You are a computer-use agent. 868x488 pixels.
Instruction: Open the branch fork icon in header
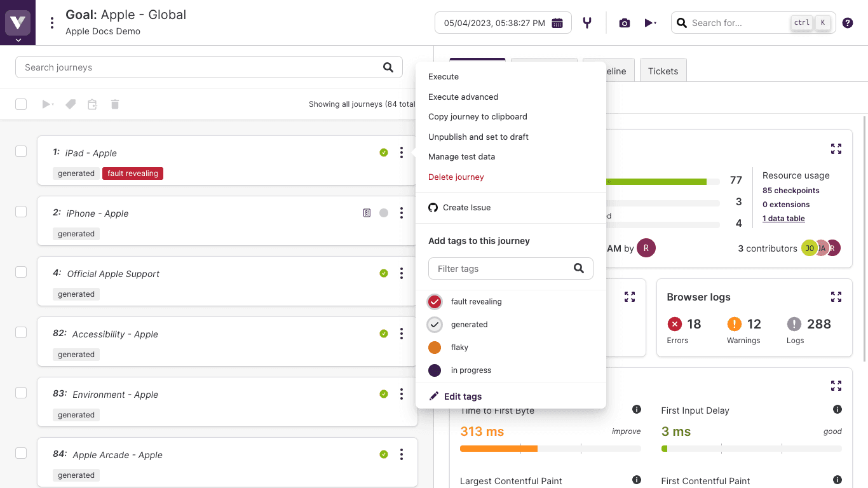[x=587, y=23]
